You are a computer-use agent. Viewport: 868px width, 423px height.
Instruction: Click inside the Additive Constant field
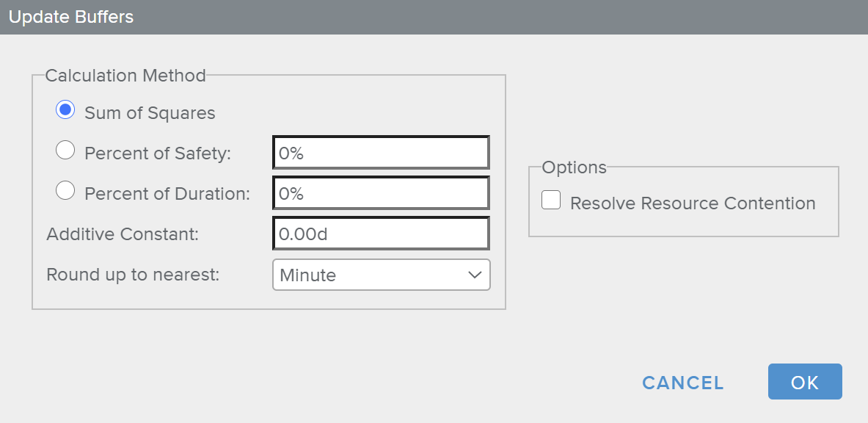[x=381, y=233]
